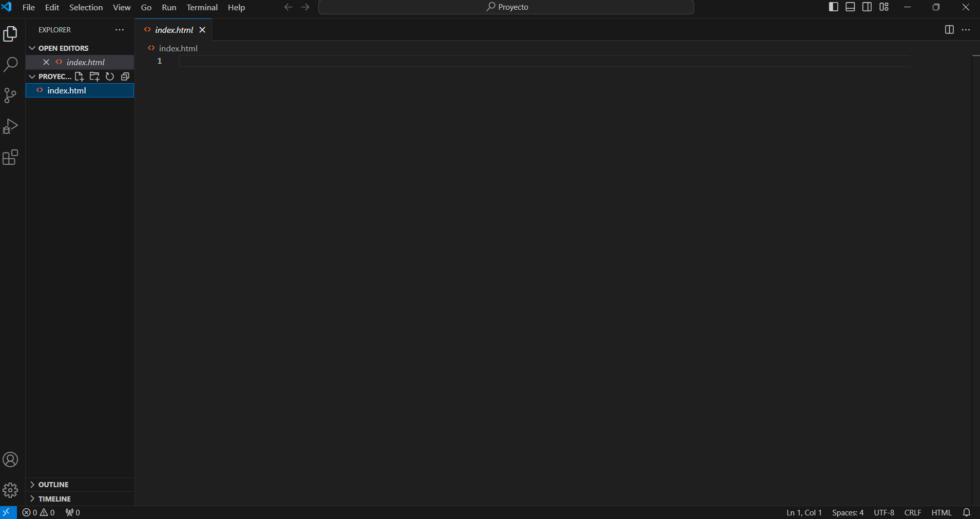The height and width of the screenshot is (519, 980).
Task: Click the Proyecto command center search box
Action: (506, 7)
